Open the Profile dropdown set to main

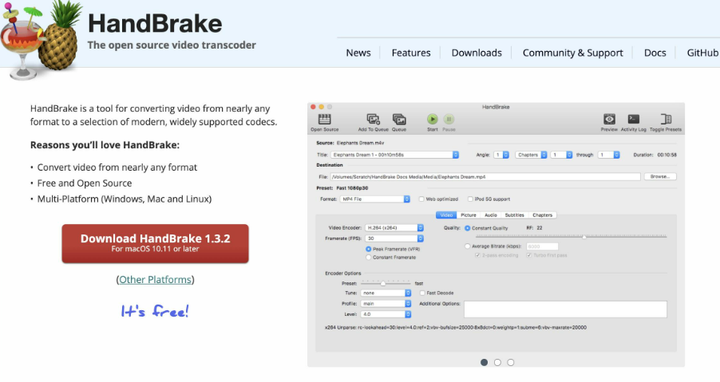(386, 303)
